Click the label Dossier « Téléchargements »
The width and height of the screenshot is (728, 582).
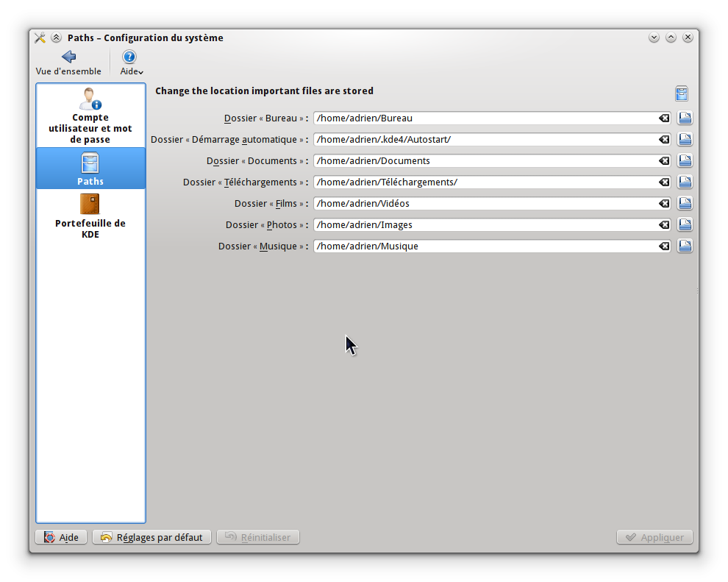click(x=246, y=182)
